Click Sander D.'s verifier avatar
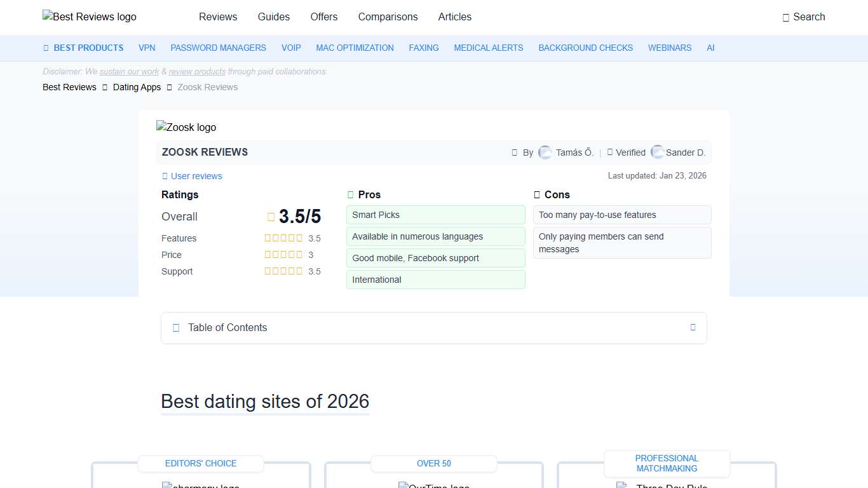The width and height of the screenshot is (868, 488). click(658, 152)
